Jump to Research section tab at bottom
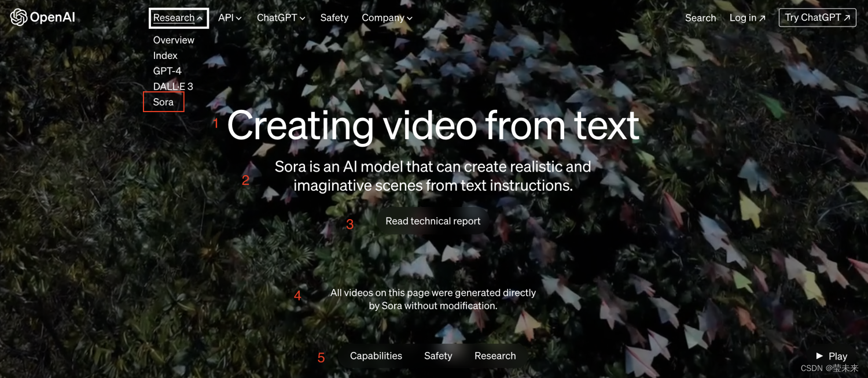The image size is (868, 378). [x=495, y=356]
